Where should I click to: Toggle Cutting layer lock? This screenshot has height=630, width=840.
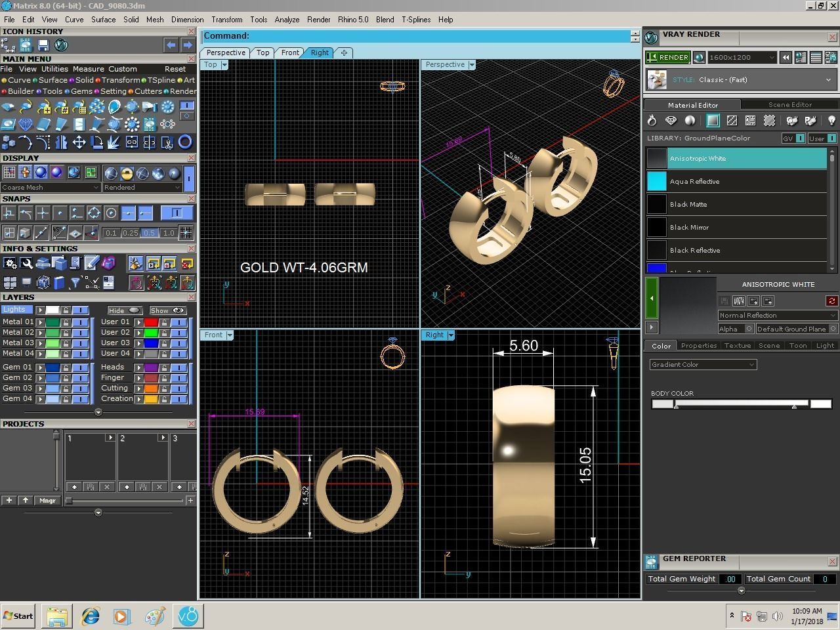164,388
